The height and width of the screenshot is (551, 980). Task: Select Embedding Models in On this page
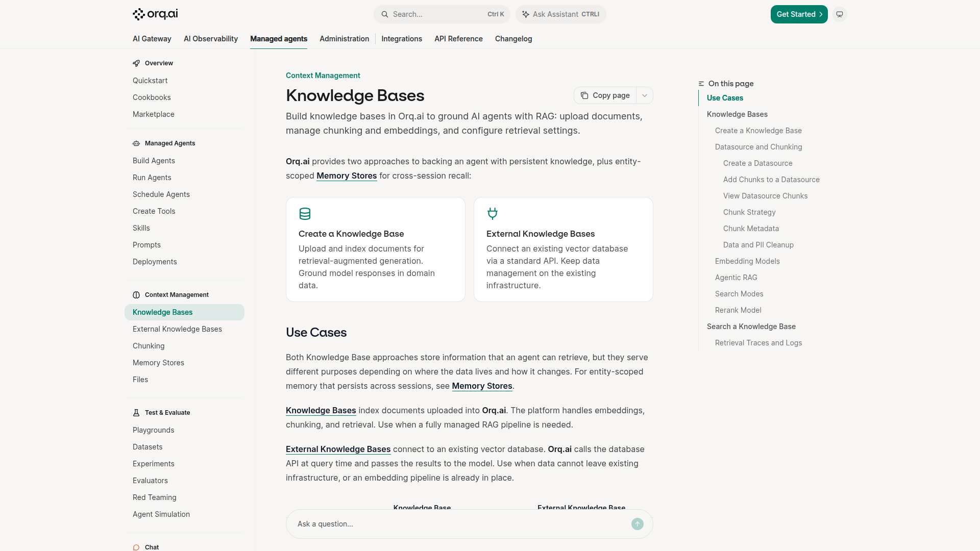[x=747, y=261]
